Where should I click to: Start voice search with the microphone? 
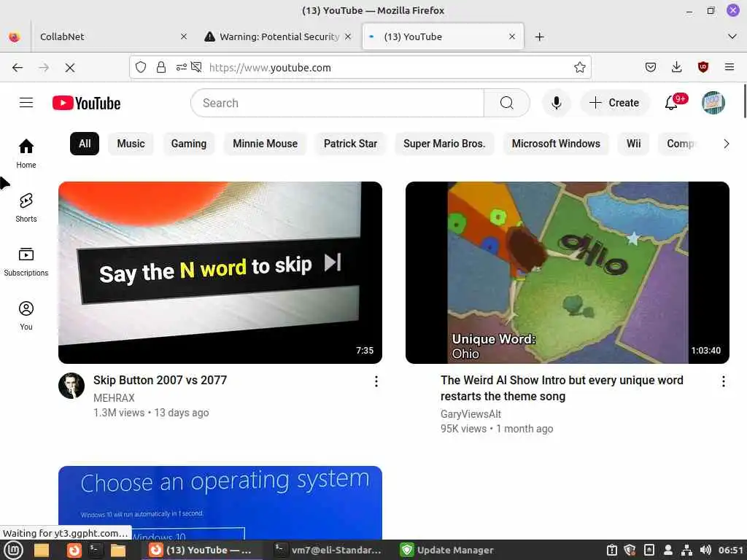pos(556,103)
